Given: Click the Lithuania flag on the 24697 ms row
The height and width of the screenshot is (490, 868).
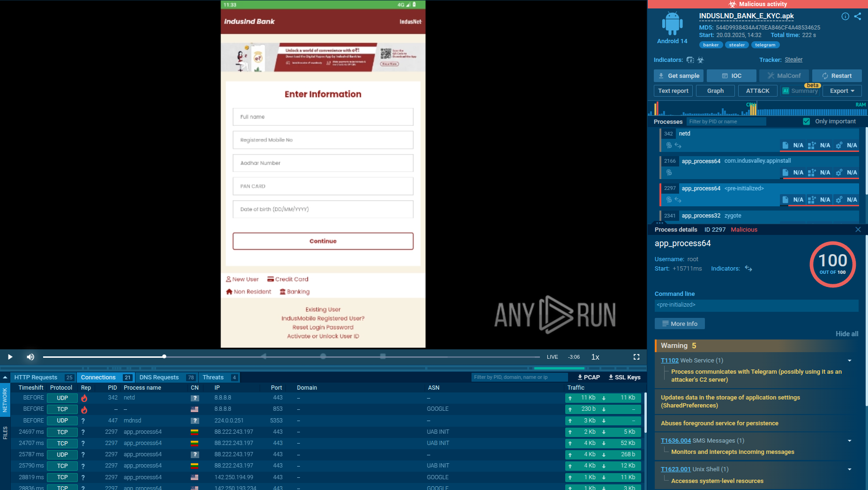Looking at the screenshot, I should tap(195, 432).
